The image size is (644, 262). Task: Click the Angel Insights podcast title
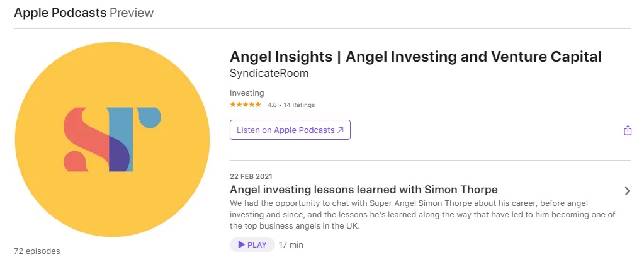coord(415,57)
